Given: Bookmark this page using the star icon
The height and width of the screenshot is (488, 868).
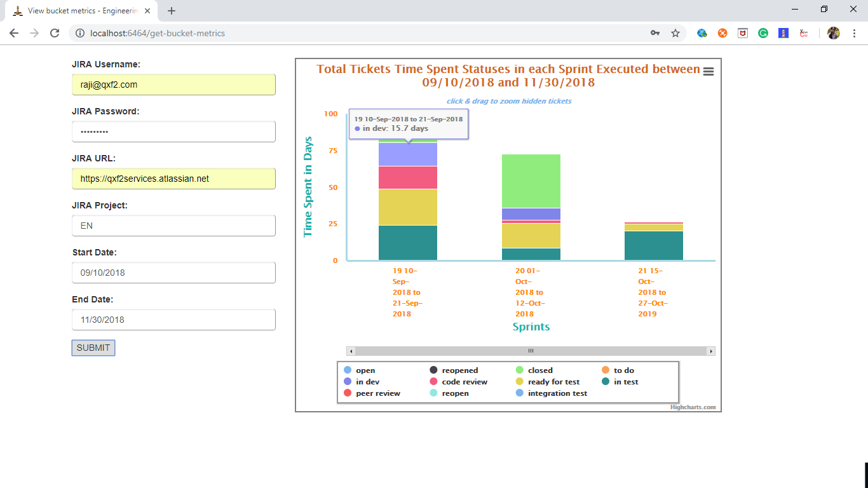Looking at the screenshot, I should [x=675, y=33].
